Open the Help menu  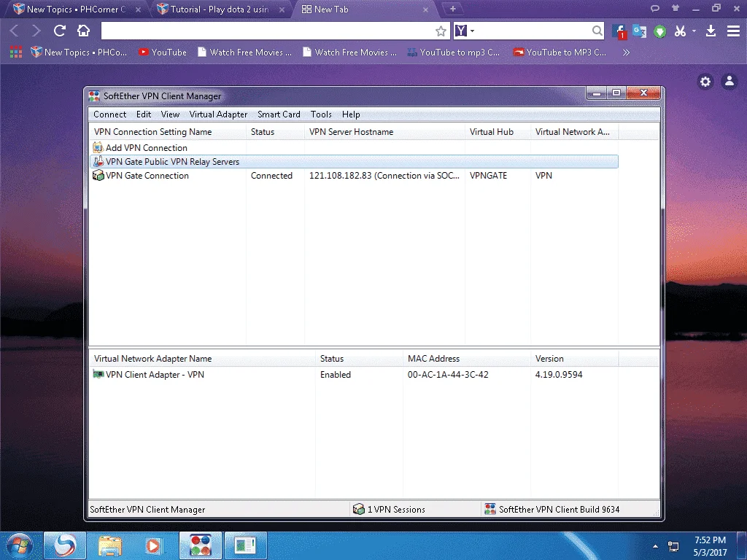click(351, 114)
